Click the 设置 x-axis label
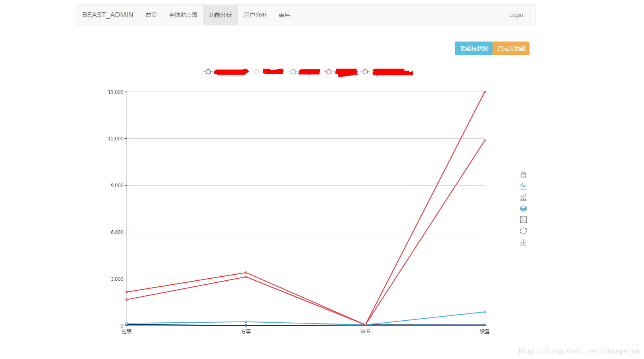This screenshot has width=644, height=359. point(485,332)
